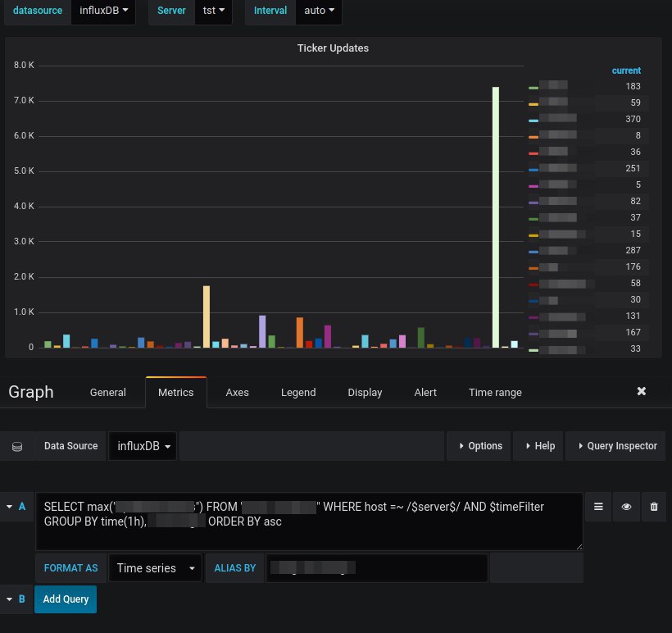Select legend value 176
This screenshot has height=633, width=672.
pyautogui.click(x=633, y=266)
